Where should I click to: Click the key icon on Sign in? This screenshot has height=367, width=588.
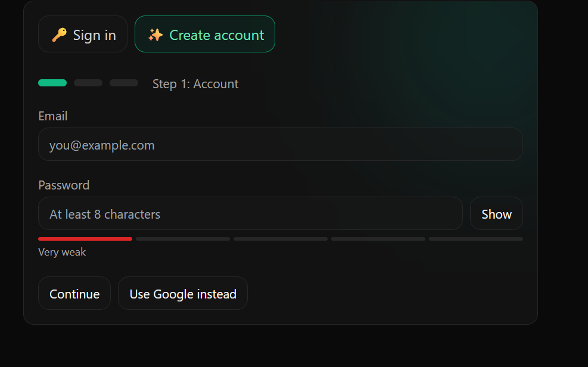click(59, 35)
